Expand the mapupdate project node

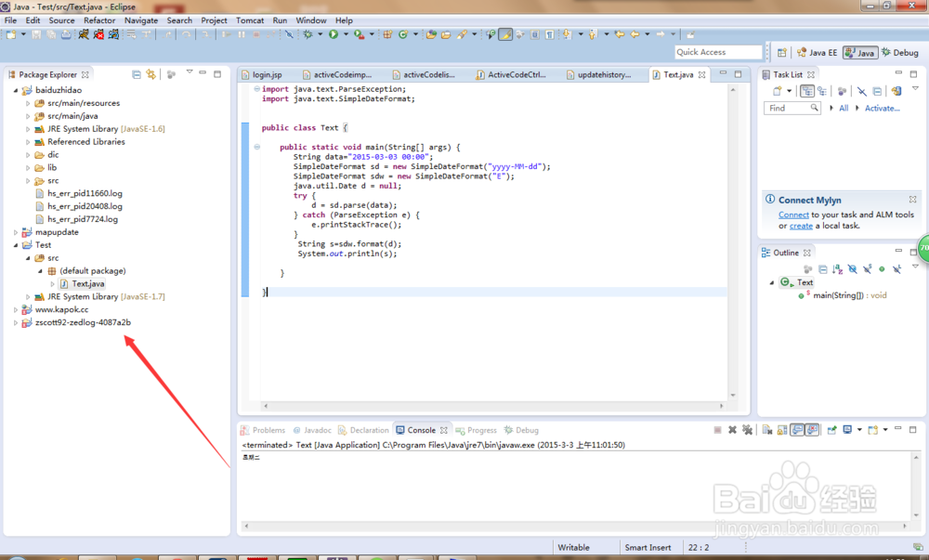pos(16,232)
